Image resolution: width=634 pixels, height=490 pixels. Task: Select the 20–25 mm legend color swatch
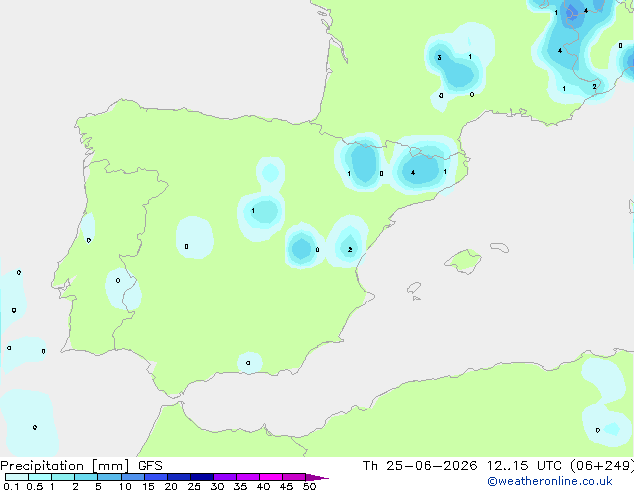pos(178,477)
